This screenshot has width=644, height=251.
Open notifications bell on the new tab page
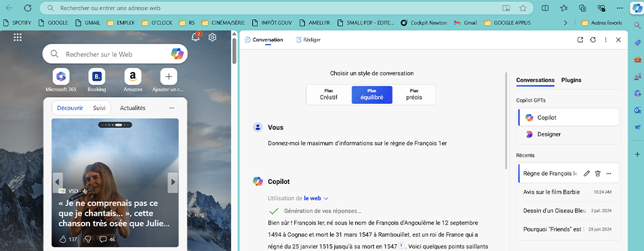click(x=196, y=37)
